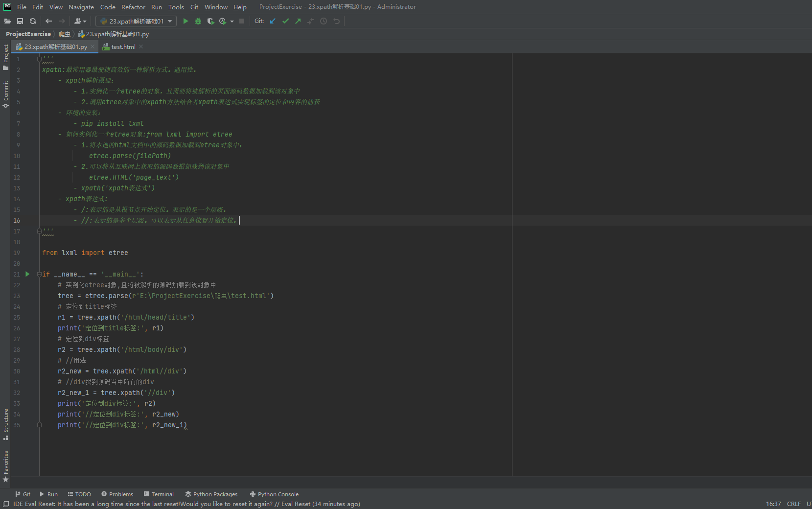
Task: Open the run configuration selector 23.xpath解析基础01
Action: [x=136, y=21]
